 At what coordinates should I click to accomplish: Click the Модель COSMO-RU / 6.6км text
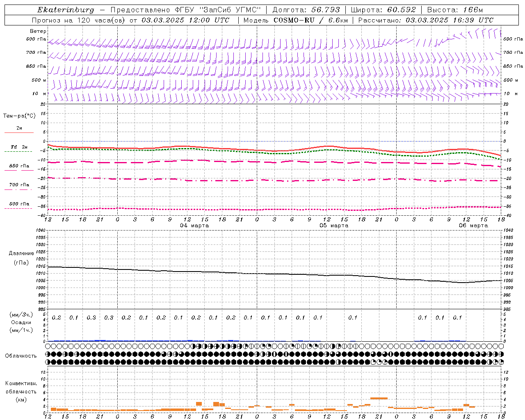click(296, 20)
